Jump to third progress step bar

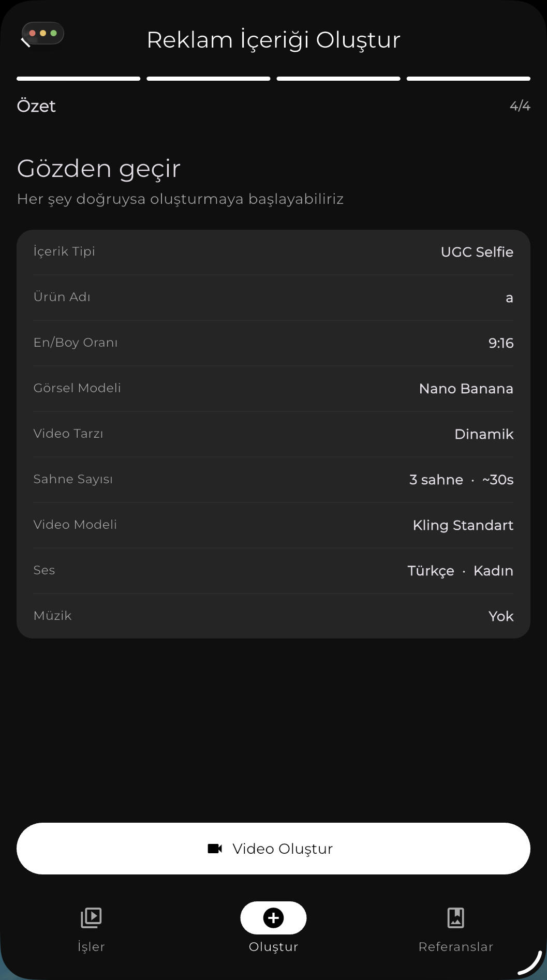[x=338, y=79]
